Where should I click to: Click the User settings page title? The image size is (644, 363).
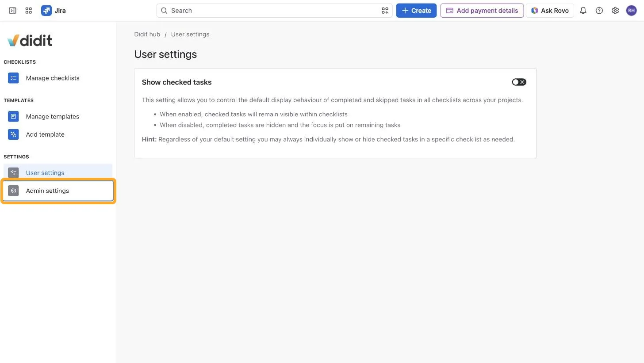pyautogui.click(x=165, y=54)
